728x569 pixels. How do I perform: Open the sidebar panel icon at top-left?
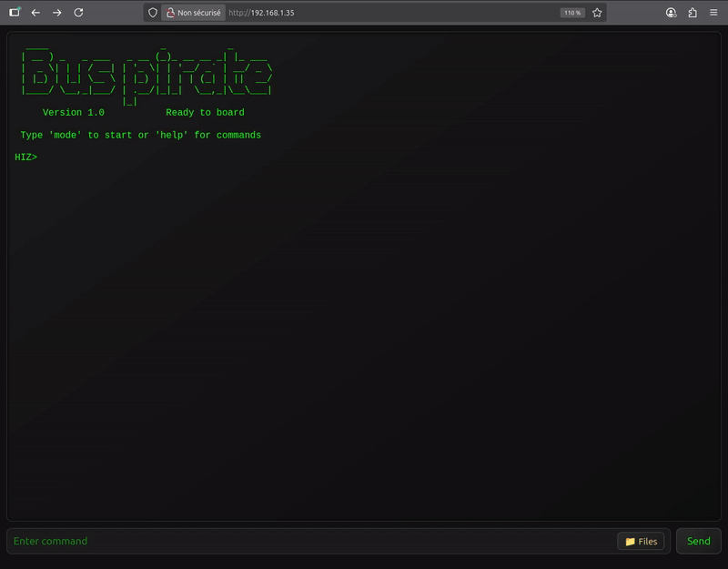(x=15, y=13)
